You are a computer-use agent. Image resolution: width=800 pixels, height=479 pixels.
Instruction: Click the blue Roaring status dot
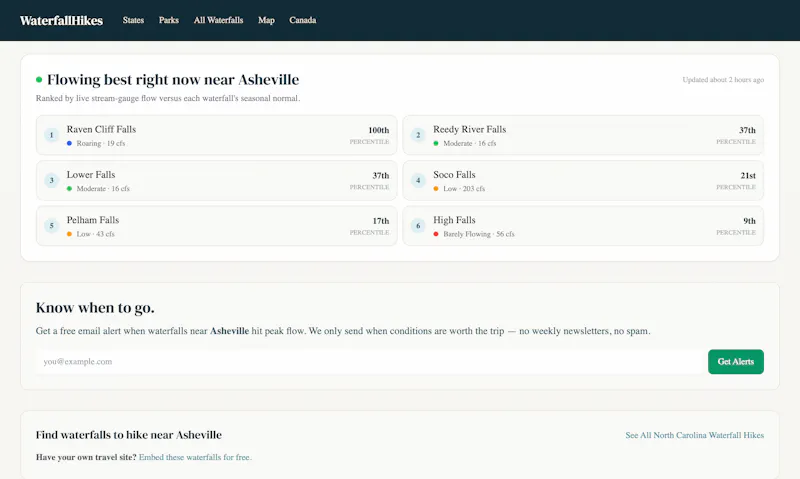click(69, 143)
